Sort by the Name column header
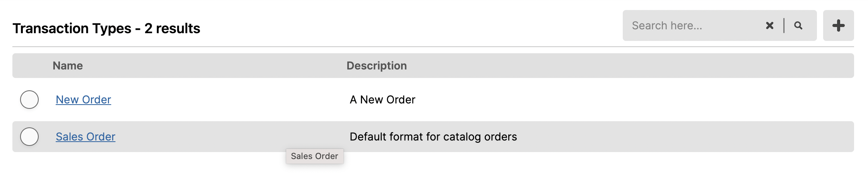Screen dimensions: 868x176 (68, 66)
